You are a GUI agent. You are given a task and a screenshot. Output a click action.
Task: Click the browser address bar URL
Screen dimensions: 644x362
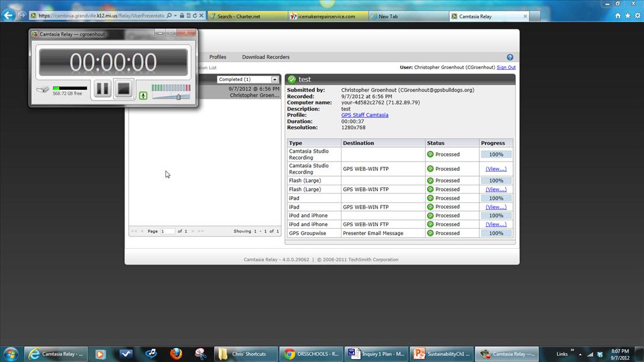coord(101,16)
